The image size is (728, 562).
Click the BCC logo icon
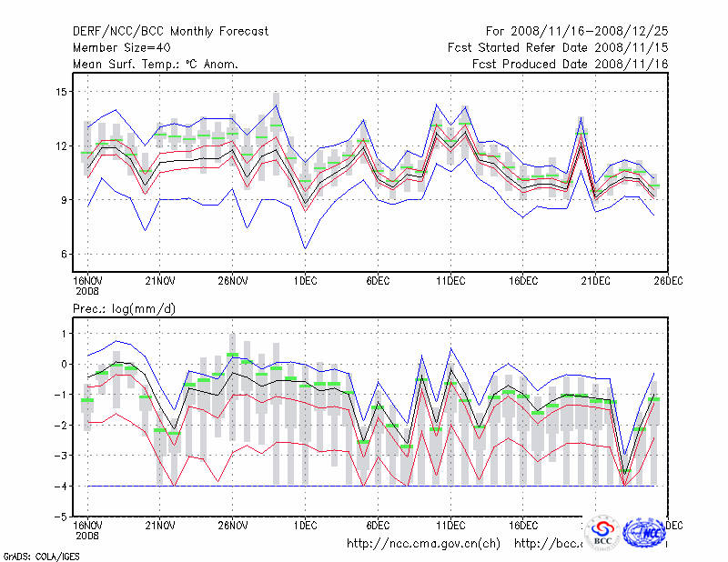point(602,534)
